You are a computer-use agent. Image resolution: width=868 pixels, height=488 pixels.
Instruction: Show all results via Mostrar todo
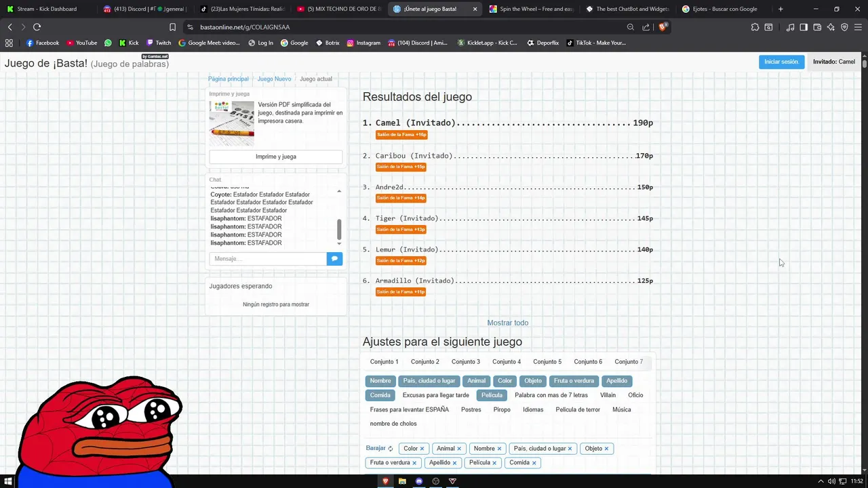pyautogui.click(x=508, y=323)
